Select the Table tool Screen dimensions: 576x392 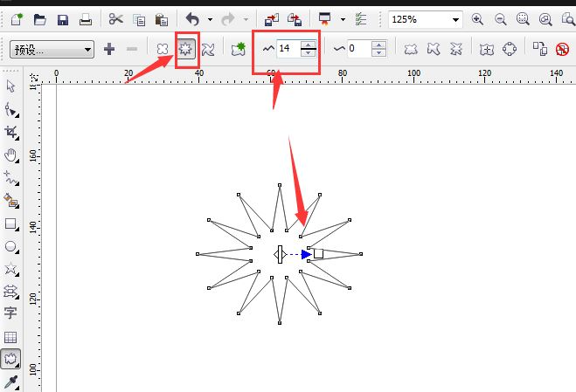[10, 337]
